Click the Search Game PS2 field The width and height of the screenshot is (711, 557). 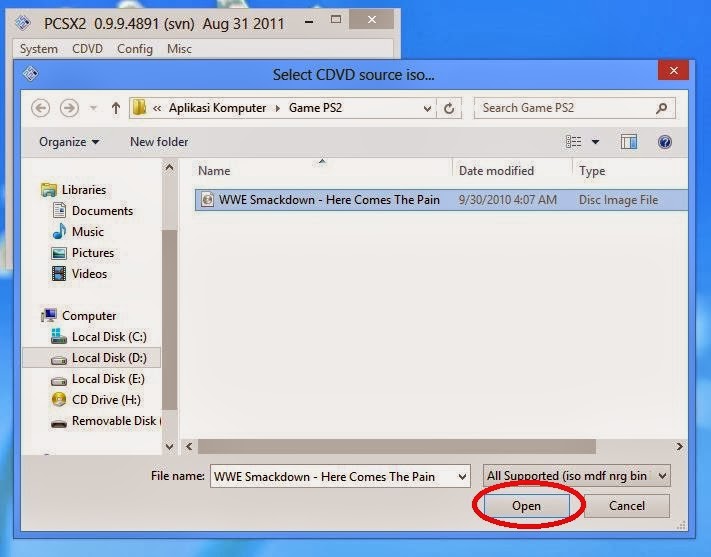click(575, 108)
